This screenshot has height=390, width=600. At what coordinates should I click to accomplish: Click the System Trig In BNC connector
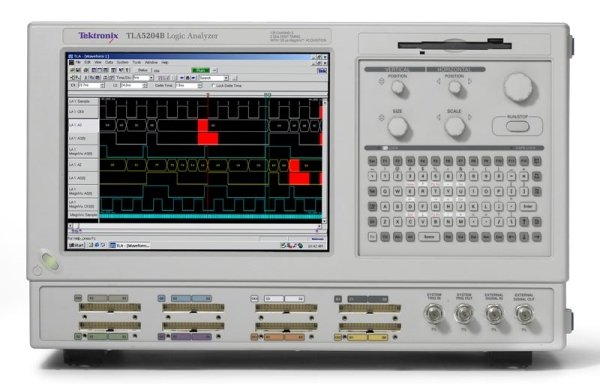[x=434, y=314]
